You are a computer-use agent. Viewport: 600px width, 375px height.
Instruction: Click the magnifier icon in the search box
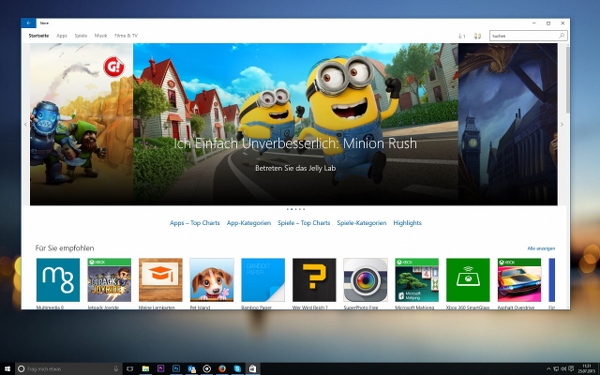[562, 36]
